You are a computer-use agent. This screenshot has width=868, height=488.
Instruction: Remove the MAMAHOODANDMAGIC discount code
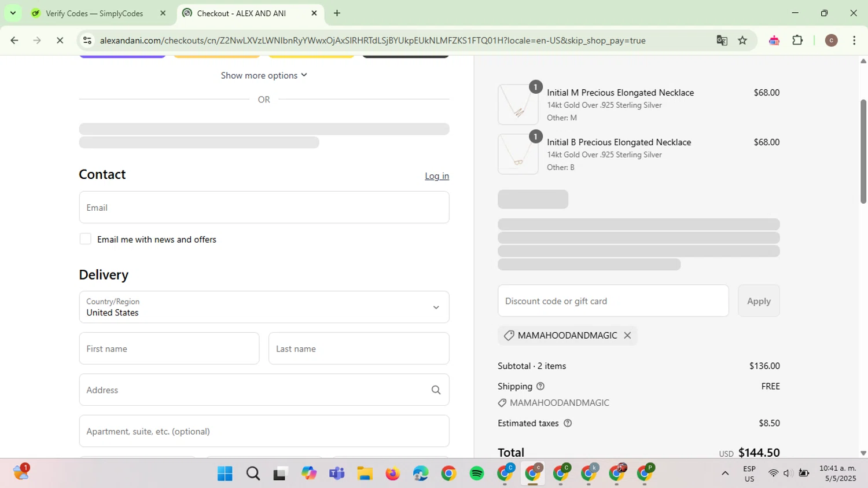click(627, 335)
